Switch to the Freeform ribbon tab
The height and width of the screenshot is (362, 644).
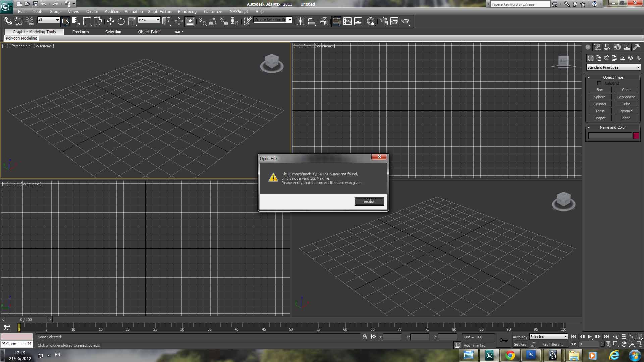[x=80, y=32]
